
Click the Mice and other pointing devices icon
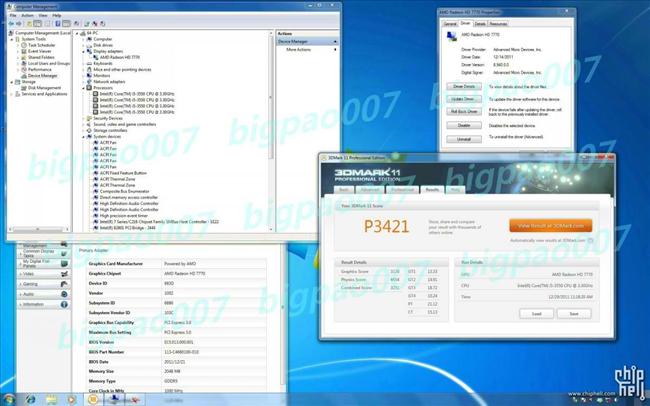pos(89,70)
